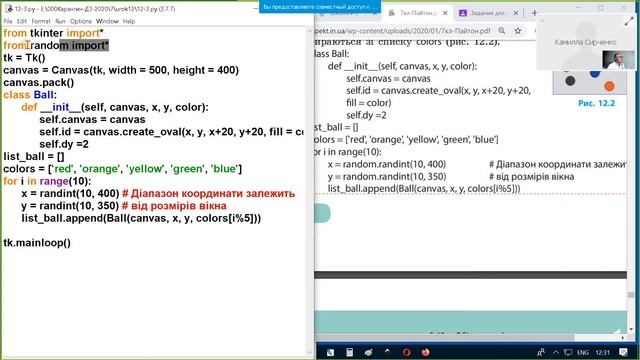Open the Format menu in IDLE
This screenshot has width=640, height=360.
[41, 21]
